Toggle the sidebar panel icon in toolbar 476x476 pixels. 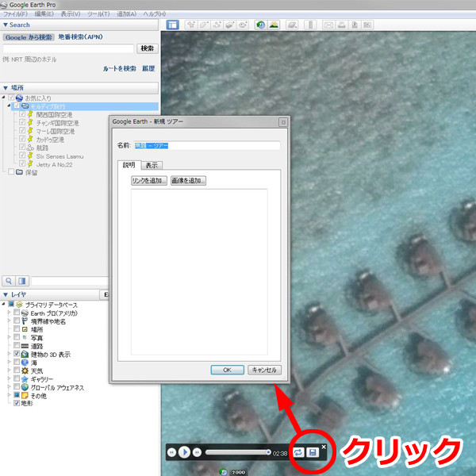(x=172, y=25)
